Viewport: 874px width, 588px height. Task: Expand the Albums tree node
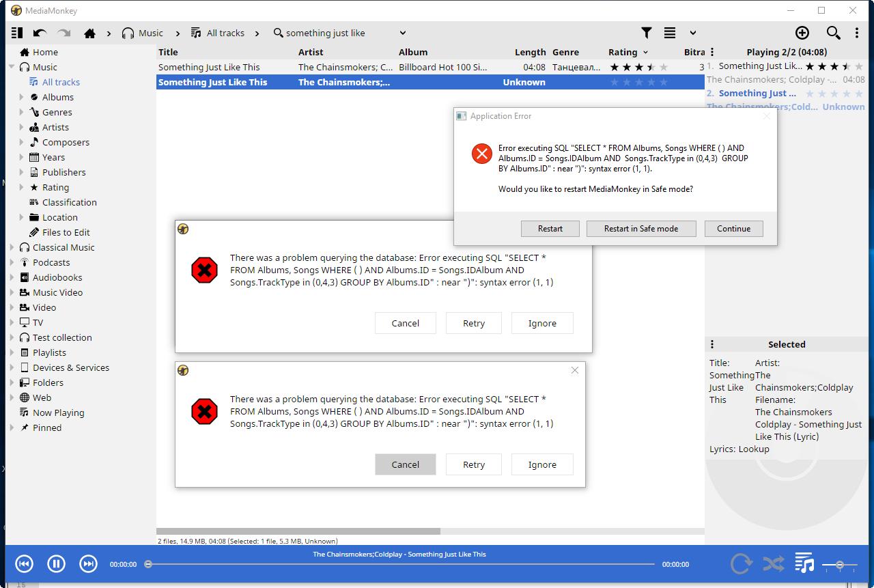pyautogui.click(x=21, y=97)
